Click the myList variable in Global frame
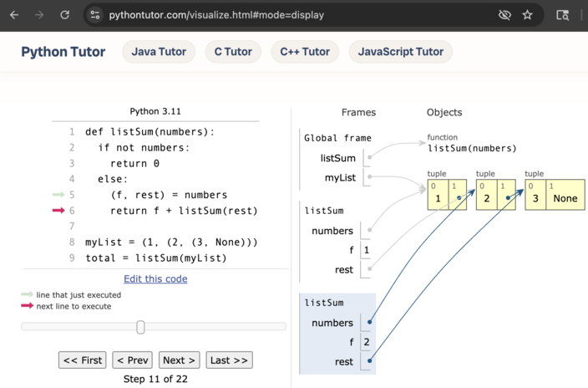 coord(340,177)
